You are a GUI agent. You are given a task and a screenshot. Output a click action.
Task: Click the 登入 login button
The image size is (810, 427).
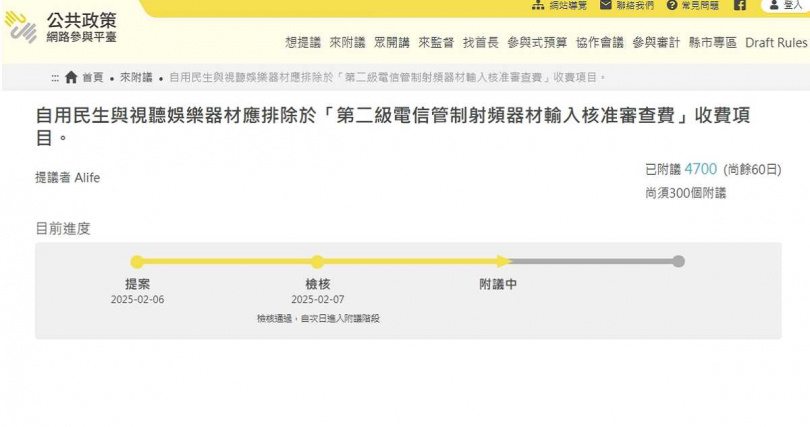coord(785,5)
